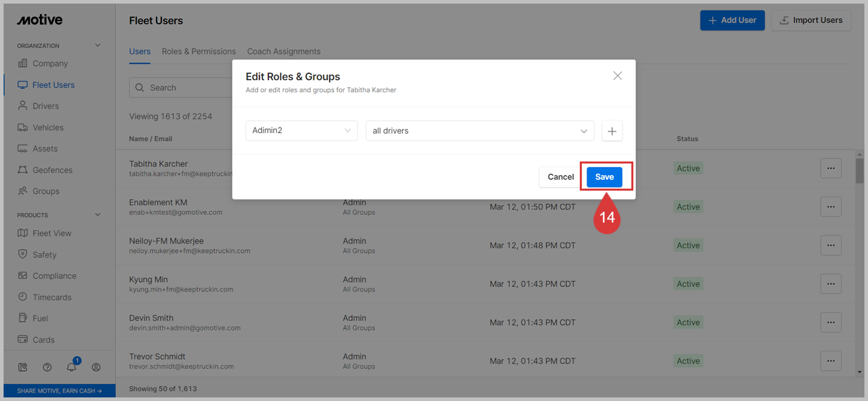
Task: Open Fuel in the sidebar
Action: 40,318
